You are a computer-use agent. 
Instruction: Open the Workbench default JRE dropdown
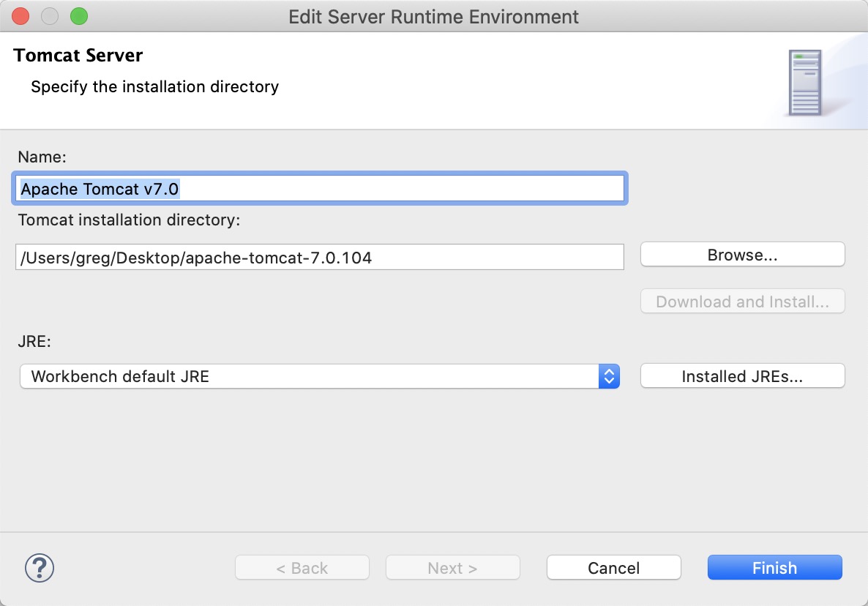319,376
